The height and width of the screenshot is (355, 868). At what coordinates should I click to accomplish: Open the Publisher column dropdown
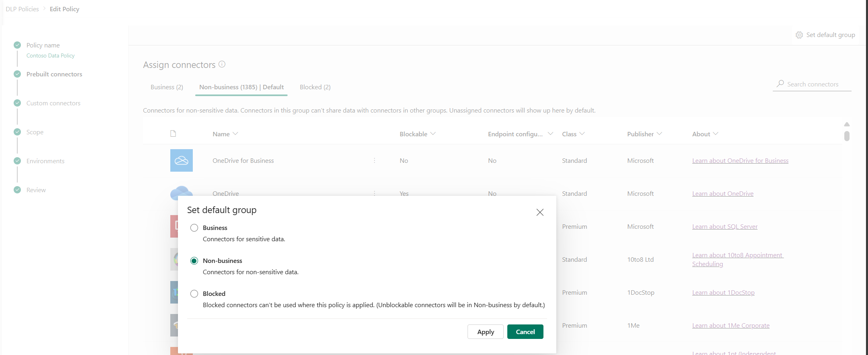659,134
